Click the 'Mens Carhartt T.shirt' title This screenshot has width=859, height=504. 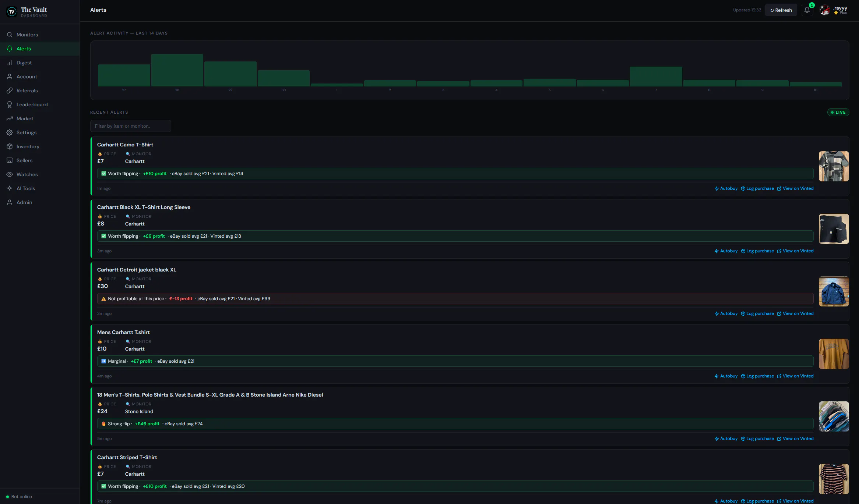click(123, 332)
